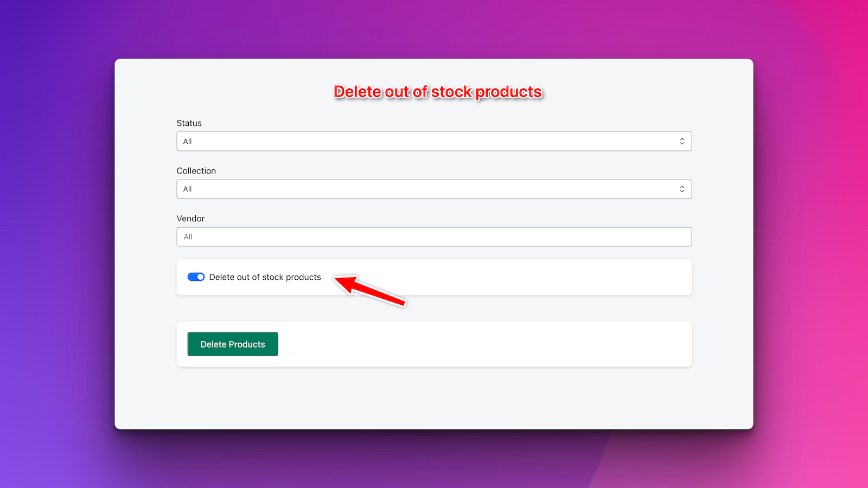Click the Collection dropdown chevron icon

(x=682, y=189)
